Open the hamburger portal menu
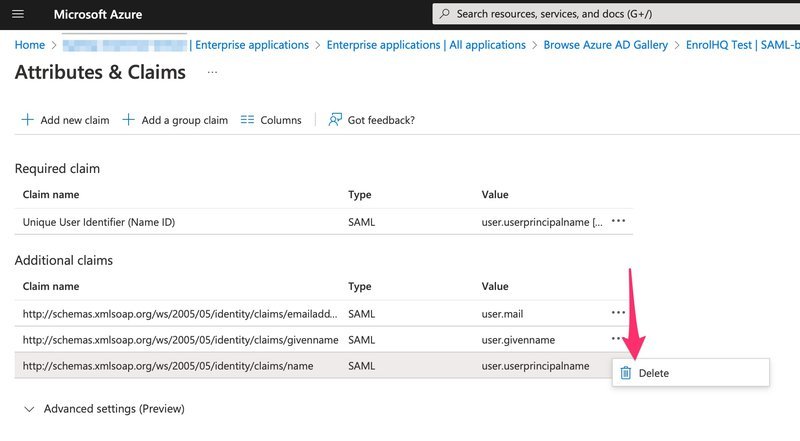 tap(18, 14)
